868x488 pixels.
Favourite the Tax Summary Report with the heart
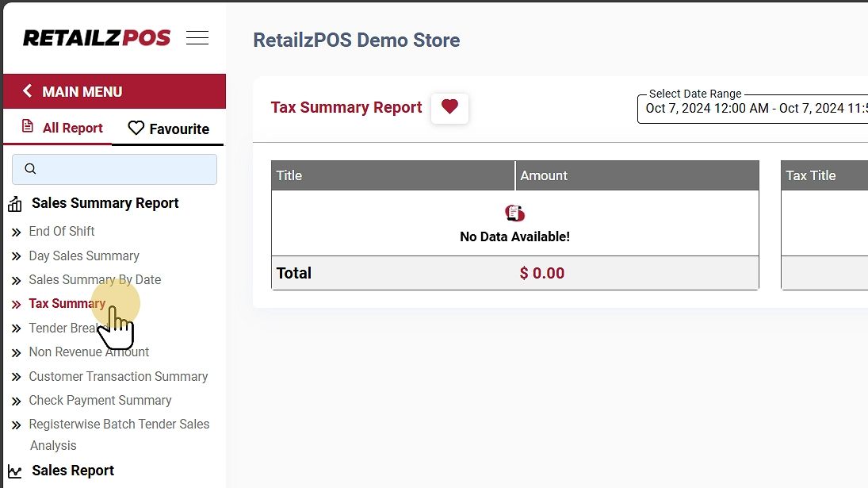[449, 107]
